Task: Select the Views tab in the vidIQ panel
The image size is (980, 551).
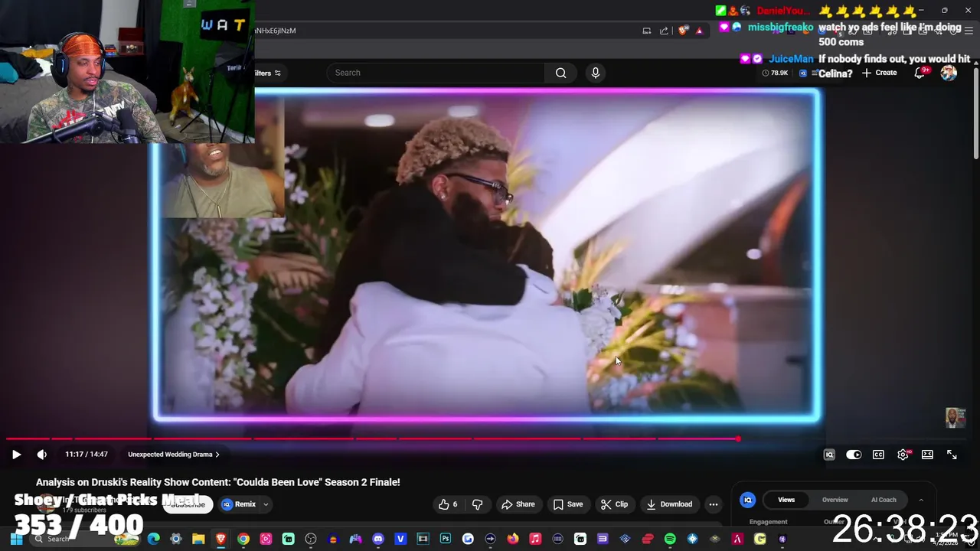Action: point(786,500)
